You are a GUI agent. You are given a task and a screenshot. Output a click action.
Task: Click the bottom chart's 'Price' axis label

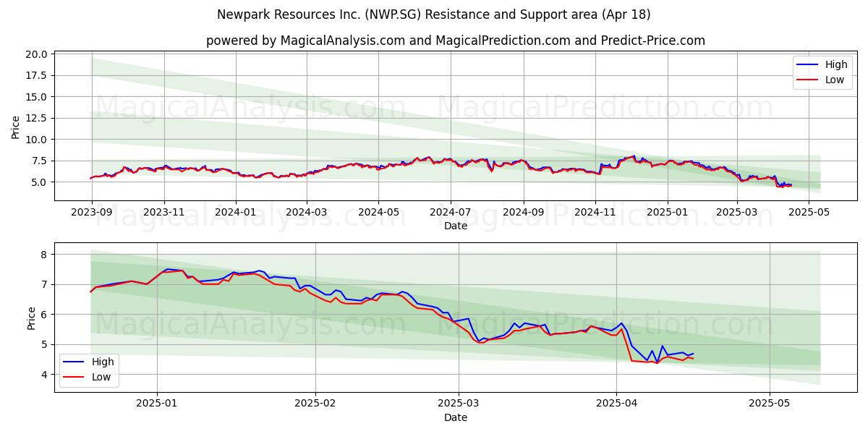tap(30, 318)
